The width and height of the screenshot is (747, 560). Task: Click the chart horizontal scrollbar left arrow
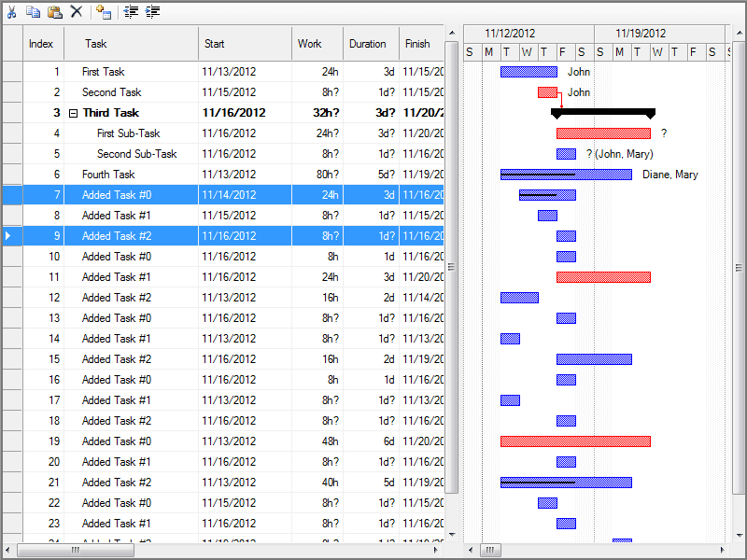471,550
